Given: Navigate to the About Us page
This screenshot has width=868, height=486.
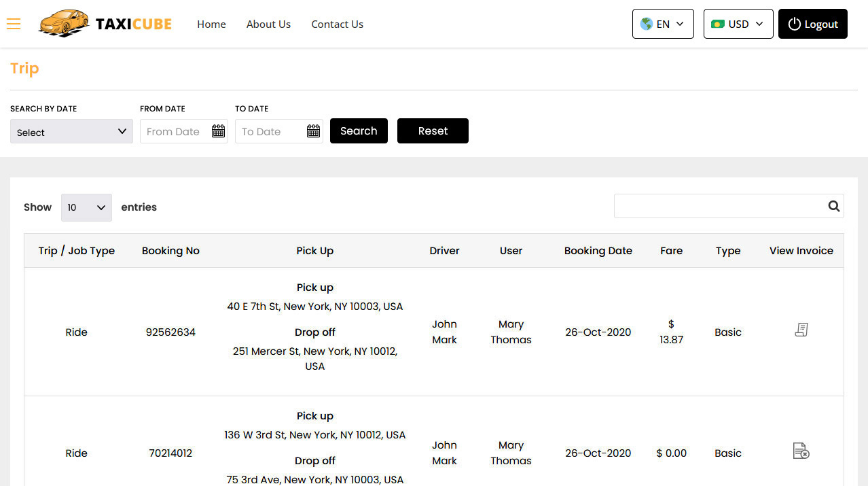Looking at the screenshot, I should pos(268,24).
